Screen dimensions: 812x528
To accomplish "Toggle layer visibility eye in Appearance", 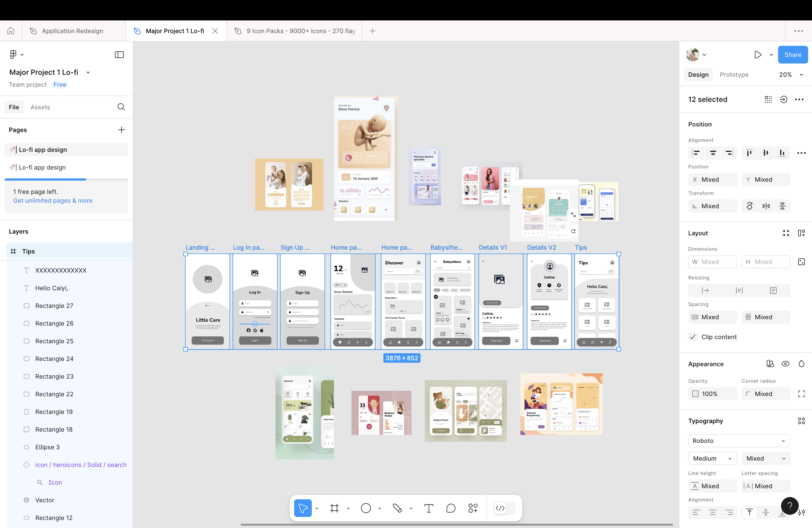I will pos(785,364).
